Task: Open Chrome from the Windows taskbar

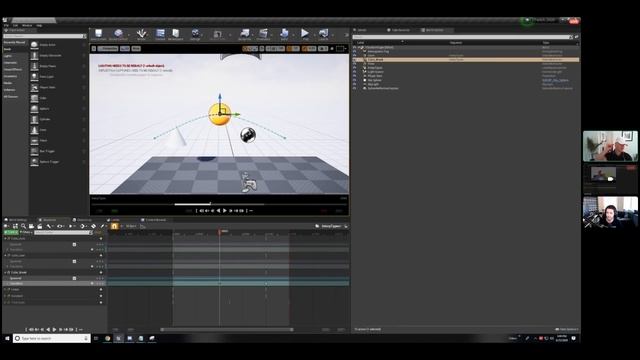Action: click(x=108, y=338)
